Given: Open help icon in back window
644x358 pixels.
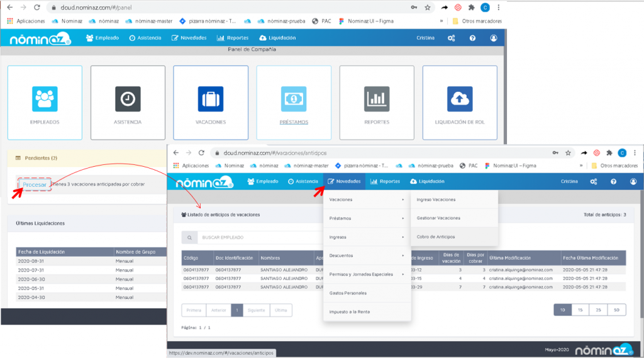Looking at the screenshot, I should [472, 38].
